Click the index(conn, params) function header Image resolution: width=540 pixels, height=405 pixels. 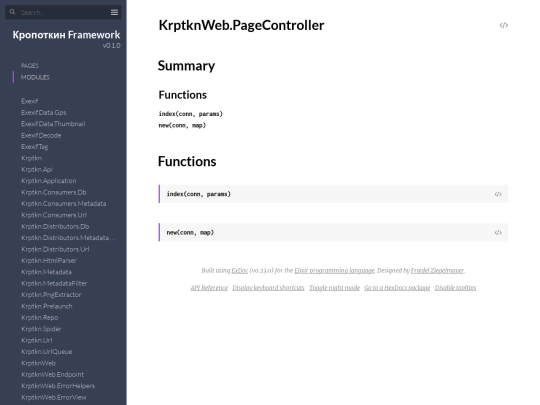pyautogui.click(x=333, y=194)
